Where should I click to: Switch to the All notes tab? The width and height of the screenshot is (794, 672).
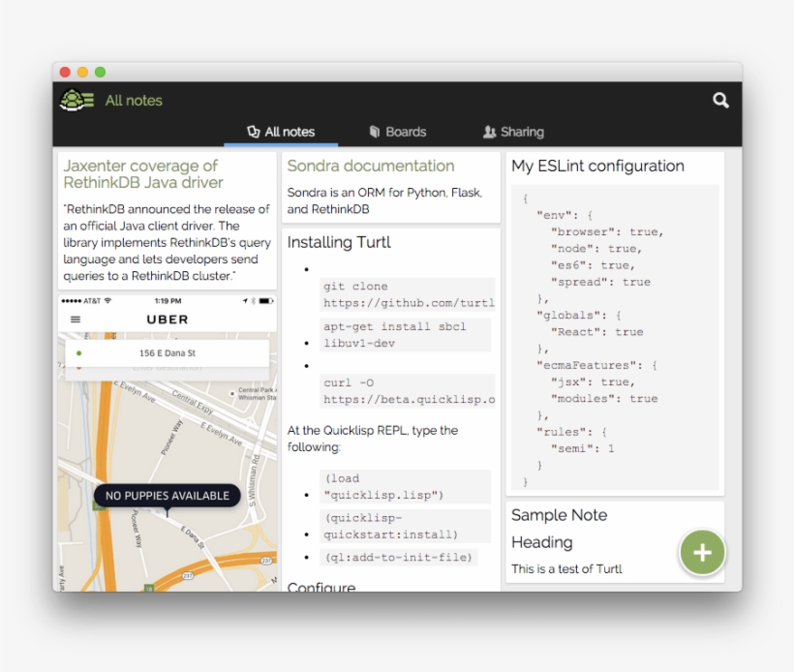point(281,132)
